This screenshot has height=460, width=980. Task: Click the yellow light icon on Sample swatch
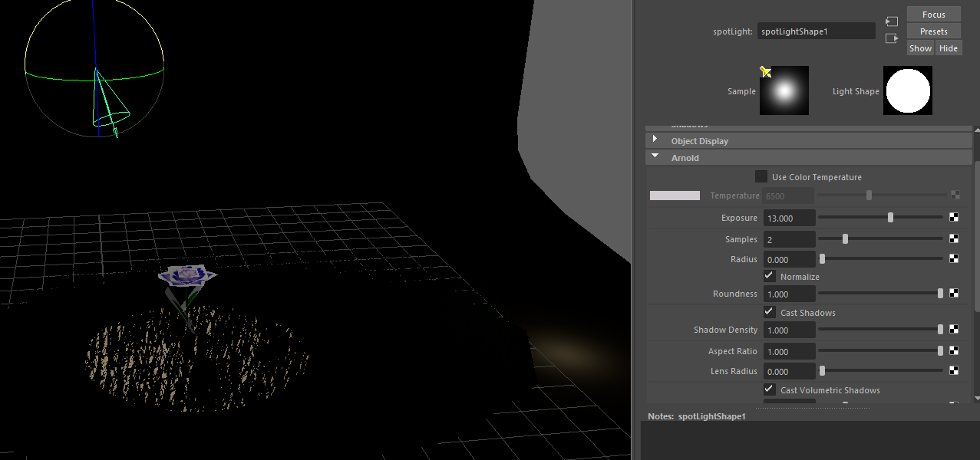pos(766,72)
